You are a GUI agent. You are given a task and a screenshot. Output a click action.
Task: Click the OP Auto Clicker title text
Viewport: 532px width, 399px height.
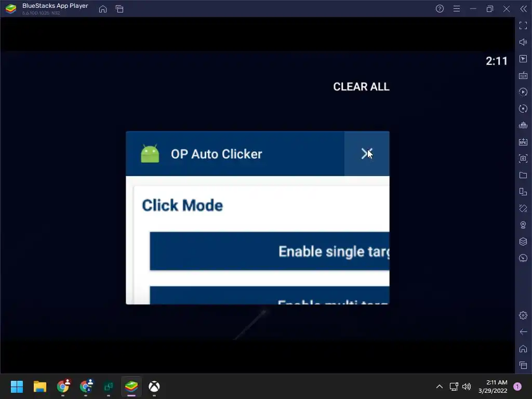coord(217,154)
